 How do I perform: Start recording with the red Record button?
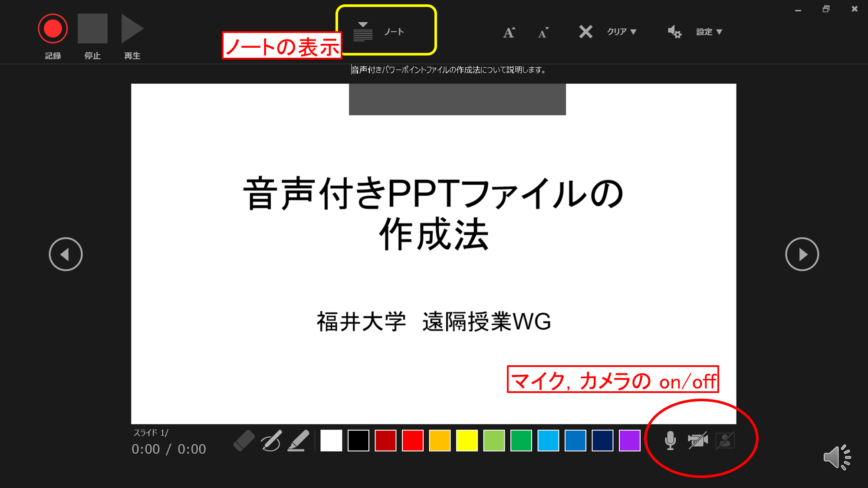(53, 29)
